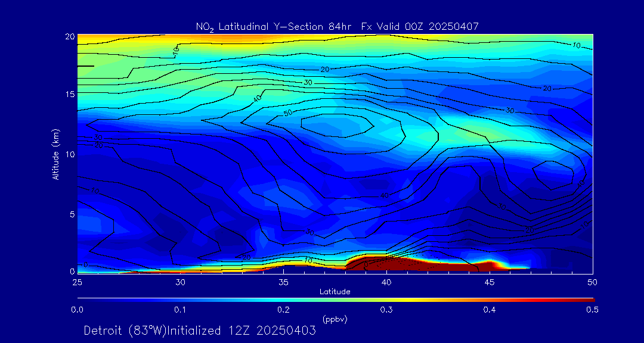This screenshot has width=644, height=343.
Task: Select color scale label 0.1
Action: coord(180,310)
